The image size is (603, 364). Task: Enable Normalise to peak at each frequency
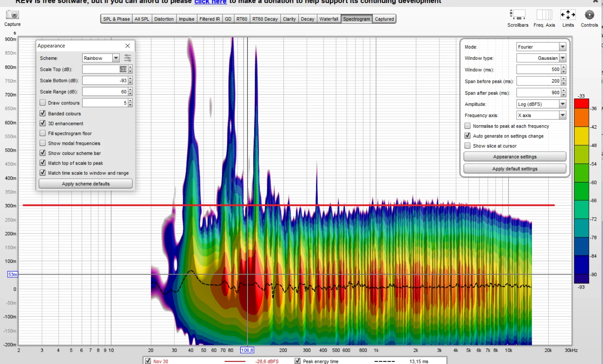[x=467, y=126]
